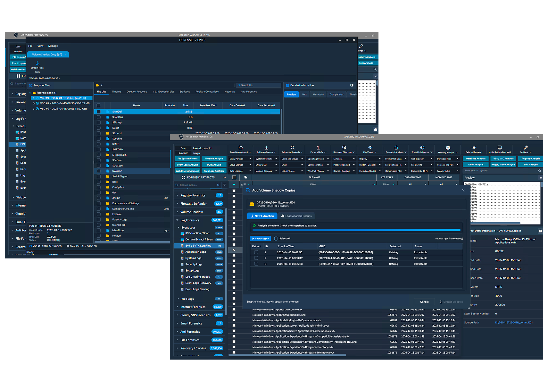Screen dimensions: 548x392
Task: Tick checkbox for $BadClus in Forensic Viewer
Action: (x=99, y=117)
